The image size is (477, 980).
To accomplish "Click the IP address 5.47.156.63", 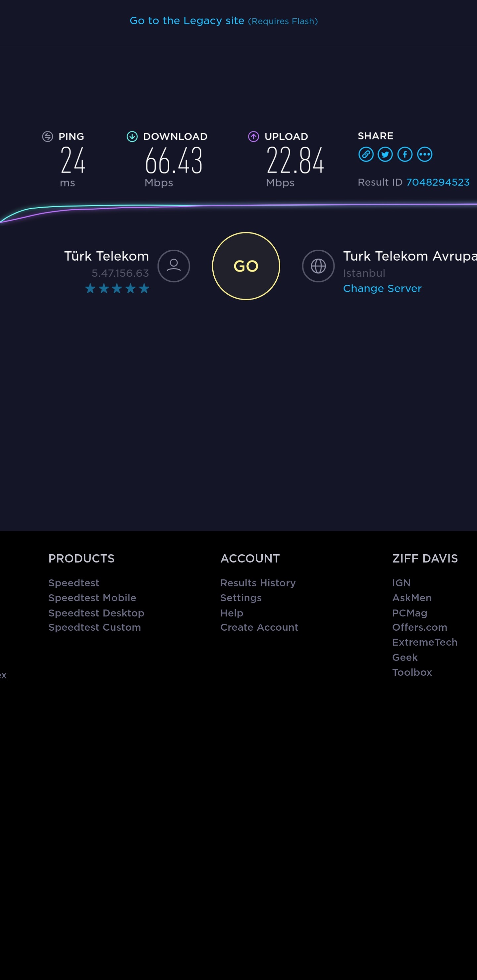I will coord(120,273).
